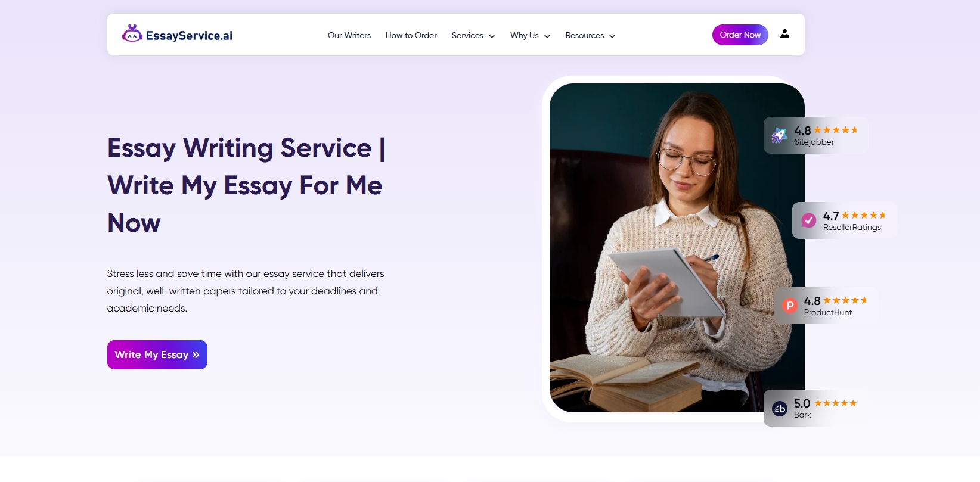Open the user account profile icon
This screenshot has width=980, height=482.
784,34
